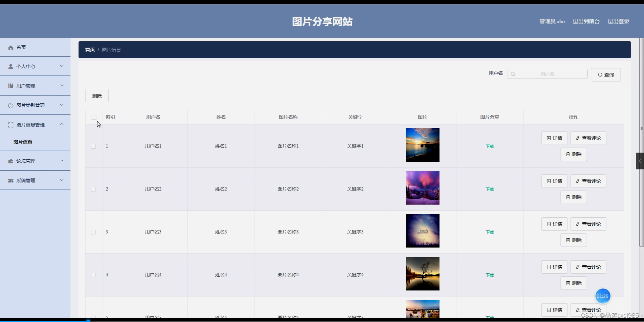Viewport: 644px width, 322px height.
Task: Check the box for row 用户名3
Action: click(x=93, y=232)
